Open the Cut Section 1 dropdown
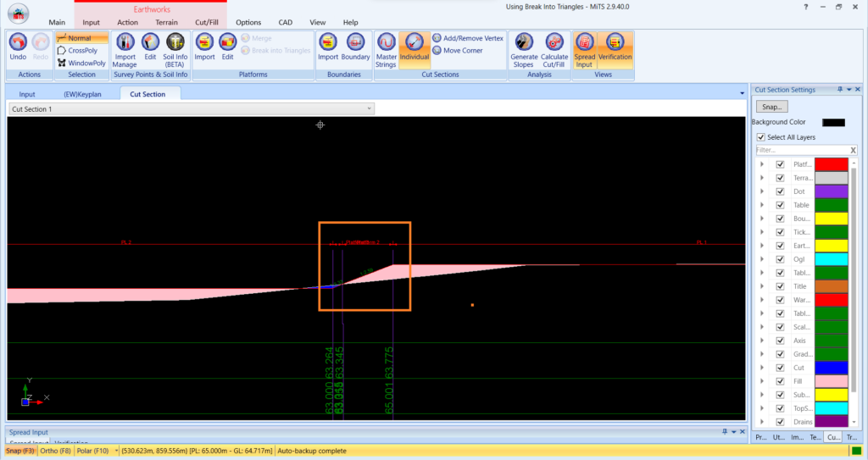 [192, 109]
